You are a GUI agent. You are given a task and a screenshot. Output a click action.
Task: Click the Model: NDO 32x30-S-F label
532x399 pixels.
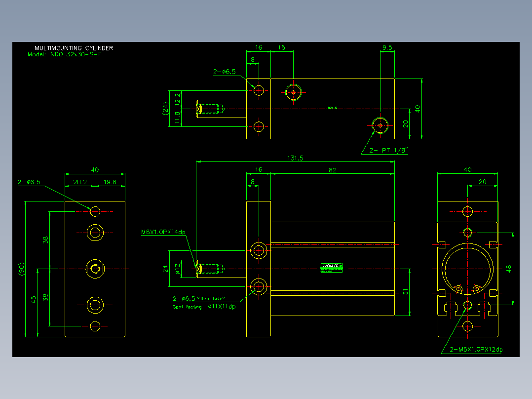65,54
